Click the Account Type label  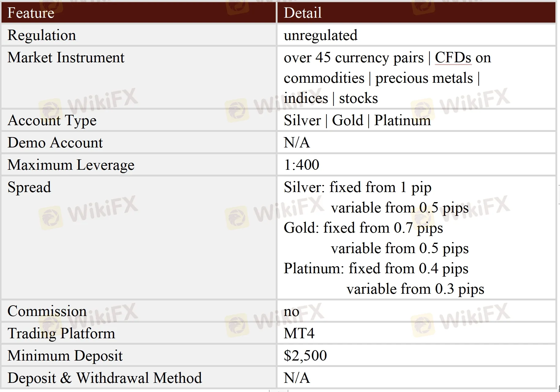(x=52, y=120)
